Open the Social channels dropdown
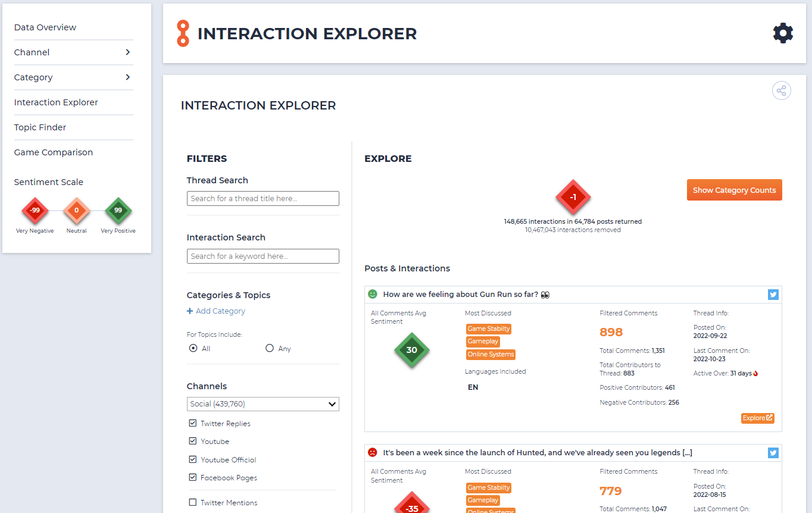Screen dimensions: 812x513 [x=263, y=404]
